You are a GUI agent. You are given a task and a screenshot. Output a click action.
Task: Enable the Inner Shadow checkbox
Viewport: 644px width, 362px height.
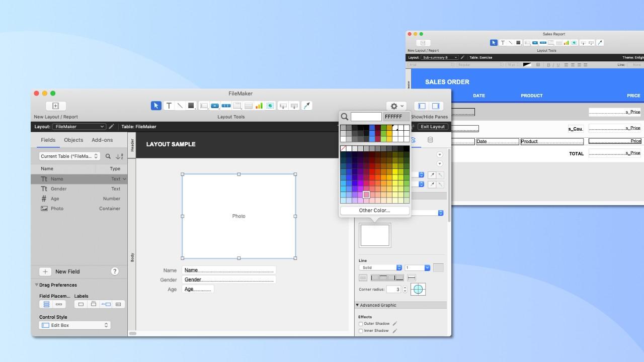pyautogui.click(x=361, y=331)
